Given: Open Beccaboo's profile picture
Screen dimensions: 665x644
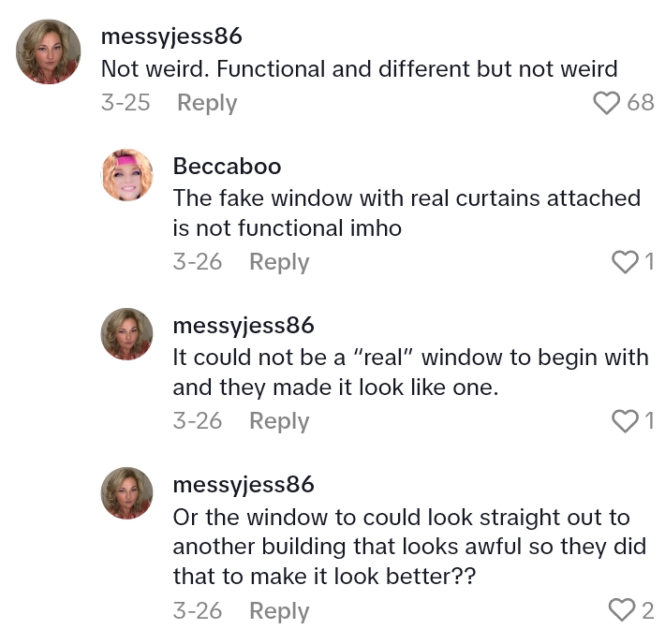Looking at the screenshot, I should coord(126,174).
